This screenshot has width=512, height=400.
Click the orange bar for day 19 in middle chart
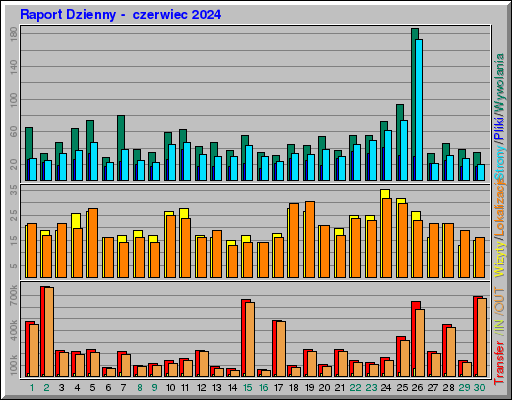(310, 239)
